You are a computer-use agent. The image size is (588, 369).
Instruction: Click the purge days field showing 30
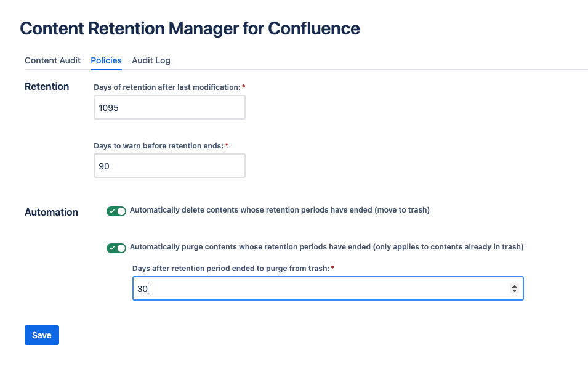pos(328,288)
